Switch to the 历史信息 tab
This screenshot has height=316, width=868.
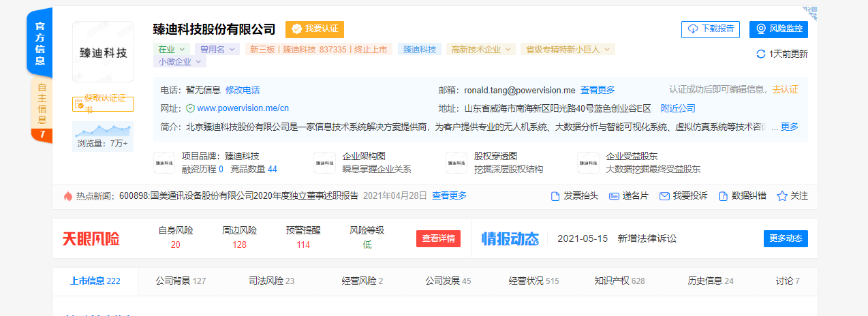pyautogui.click(x=710, y=281)
